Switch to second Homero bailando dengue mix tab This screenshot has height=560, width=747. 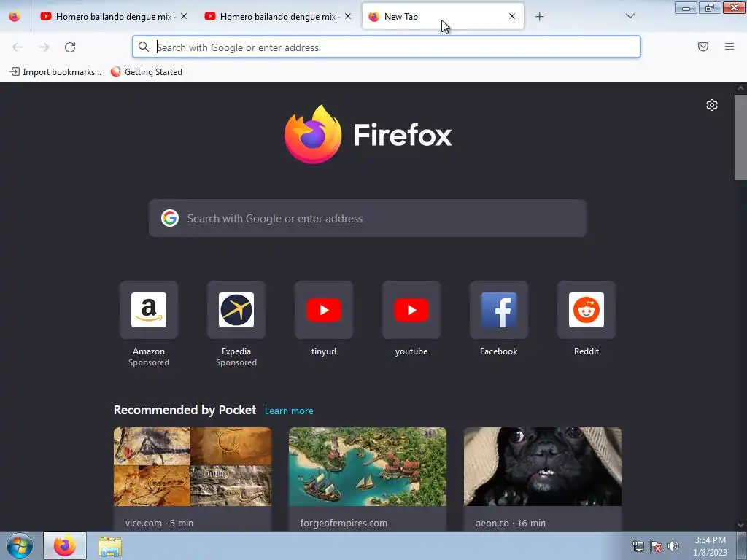pyautogui.click(x=278, y=16)
